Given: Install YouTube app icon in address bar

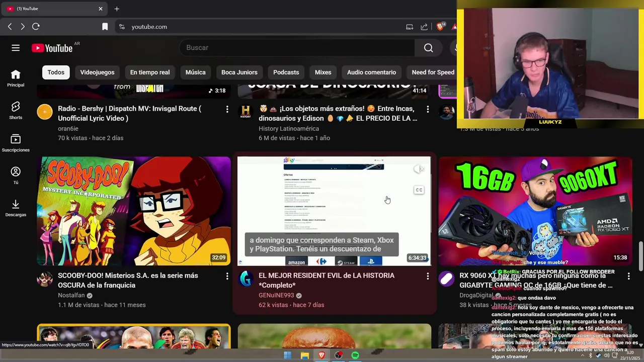Looking at the screenshot, I should point(410,27).
